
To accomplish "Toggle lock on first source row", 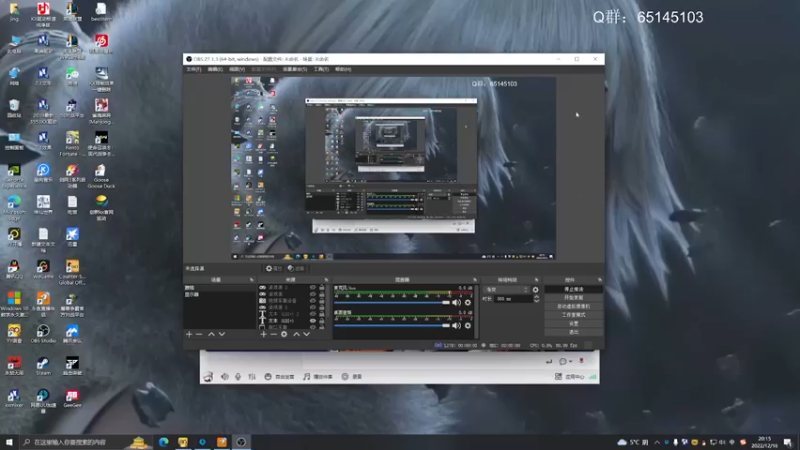I will point(322,287).
